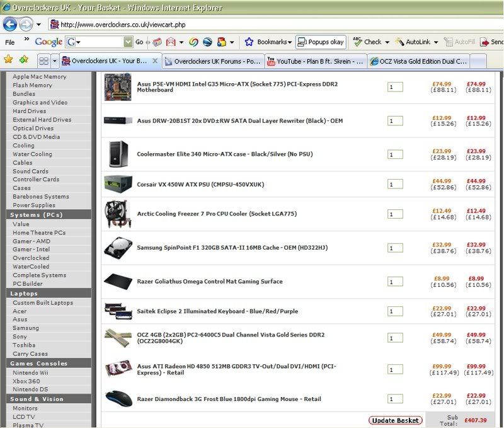Click quantity field for Corsair VX 450W PSU
Image resolution: width=504 pixels, height=428 pixels.
coord(395,184)
